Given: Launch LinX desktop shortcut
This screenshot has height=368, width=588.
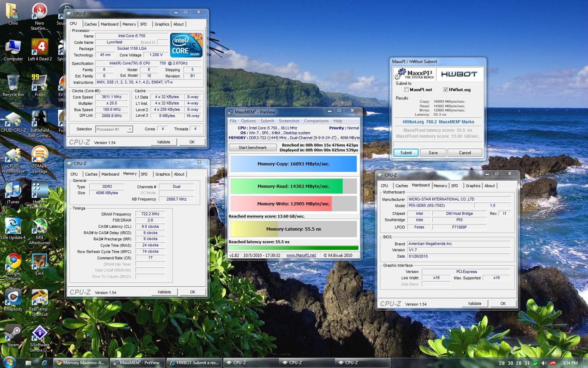Looking at the screenshot, I should [x=40, y=264].
